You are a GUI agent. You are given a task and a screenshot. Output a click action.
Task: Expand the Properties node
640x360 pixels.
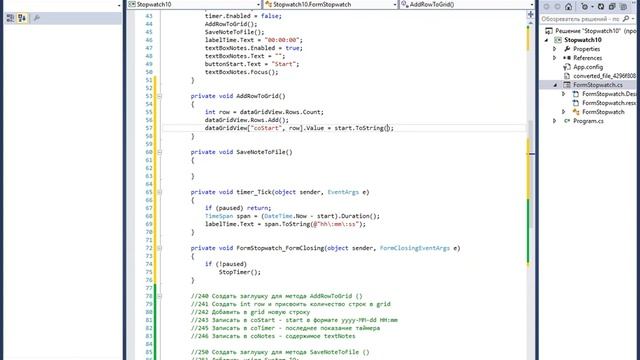554,49
